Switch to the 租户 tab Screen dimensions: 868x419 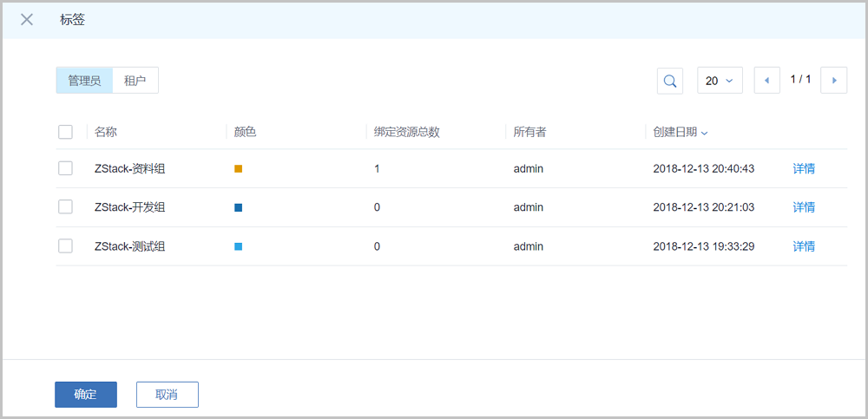click(x=135, y=81)
